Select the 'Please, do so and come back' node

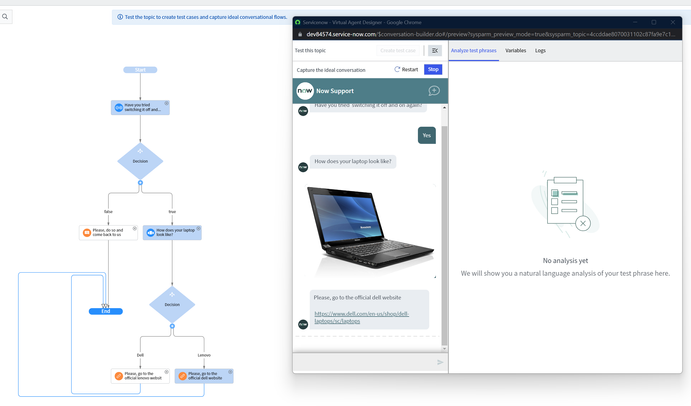108,233
